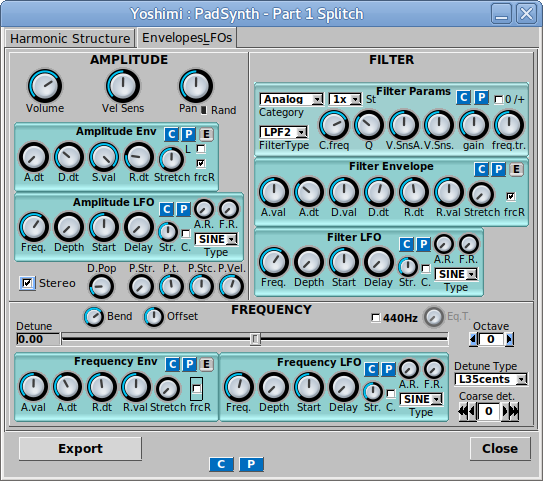Toggle Amplitude Env frcR checkbox
Viewport: 543px width, 481px height.
pos(201,163)
